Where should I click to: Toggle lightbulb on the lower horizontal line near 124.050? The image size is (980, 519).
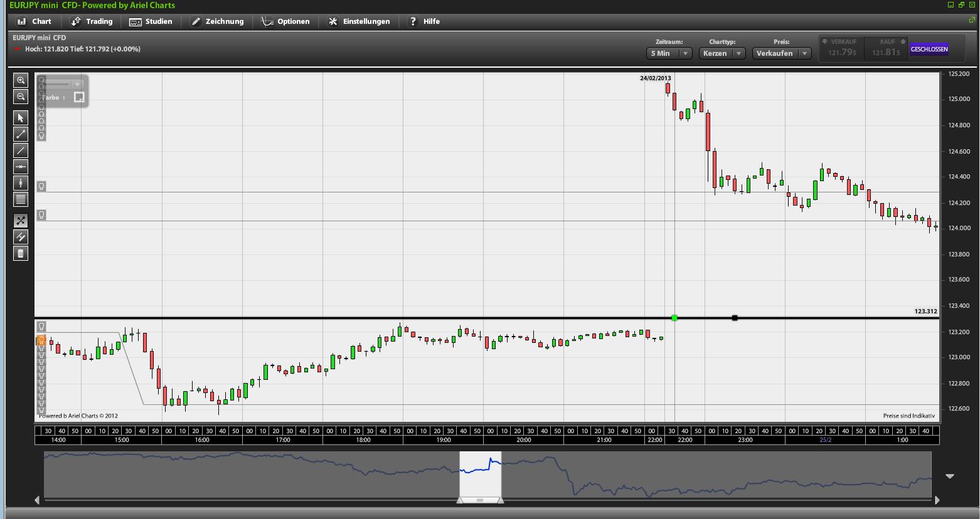(41, 215)
